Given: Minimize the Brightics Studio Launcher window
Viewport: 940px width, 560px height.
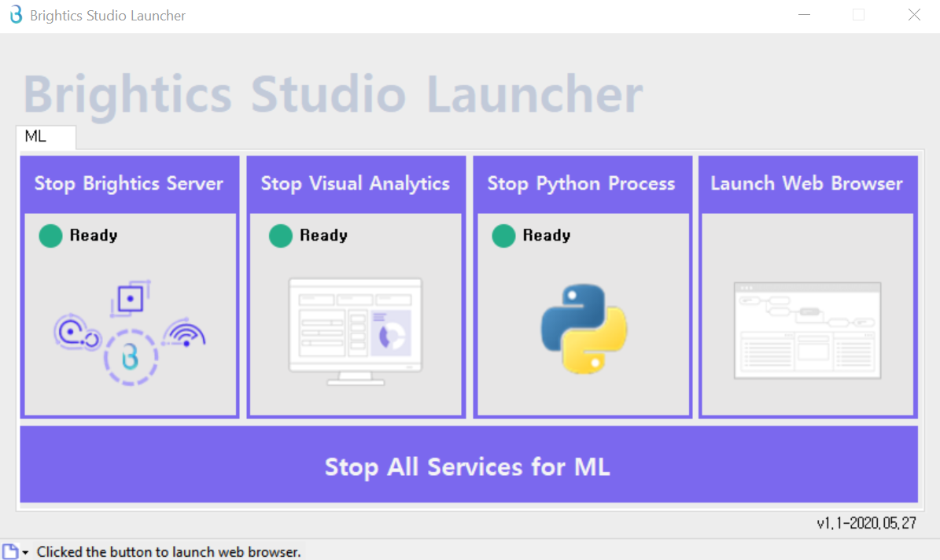Looking at the screenshot, I should [x=805, y=15].
